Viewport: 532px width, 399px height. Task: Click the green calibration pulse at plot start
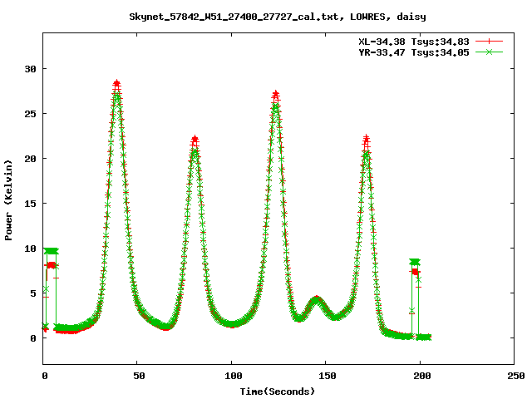52,251
